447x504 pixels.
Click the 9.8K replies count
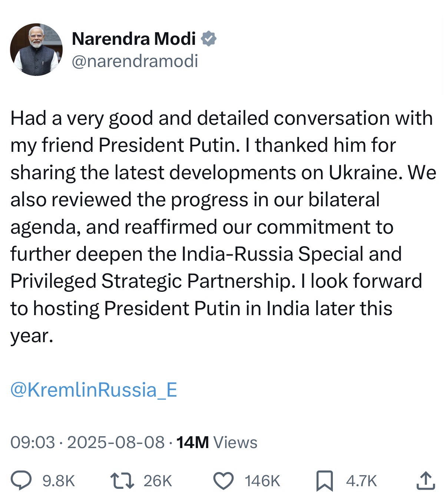click(59, 481)
